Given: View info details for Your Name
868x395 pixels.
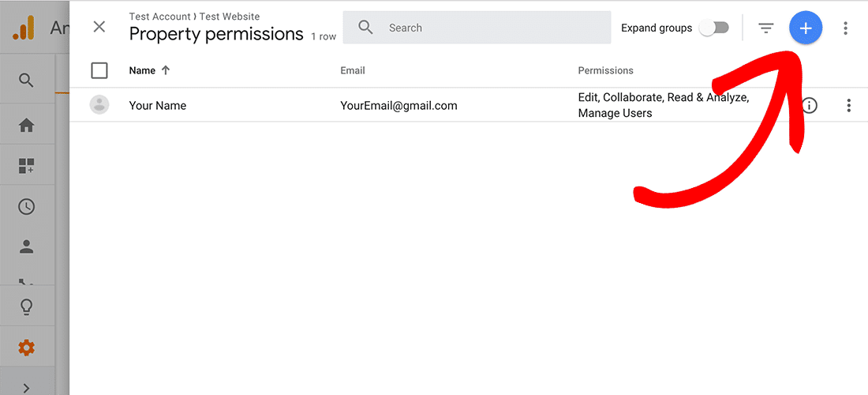Looking at the screenshot, I should 810,105.
